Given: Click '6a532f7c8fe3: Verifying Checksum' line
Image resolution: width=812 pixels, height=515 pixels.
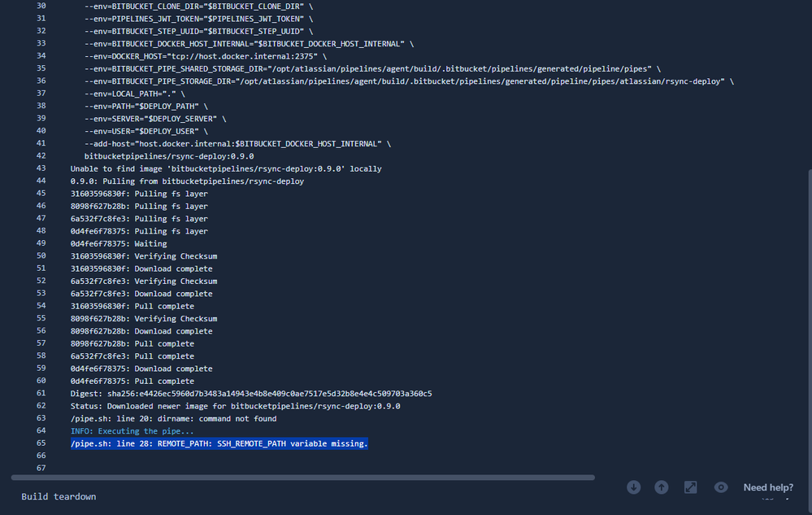Looking at the screenshot, I should coord(144,282).
